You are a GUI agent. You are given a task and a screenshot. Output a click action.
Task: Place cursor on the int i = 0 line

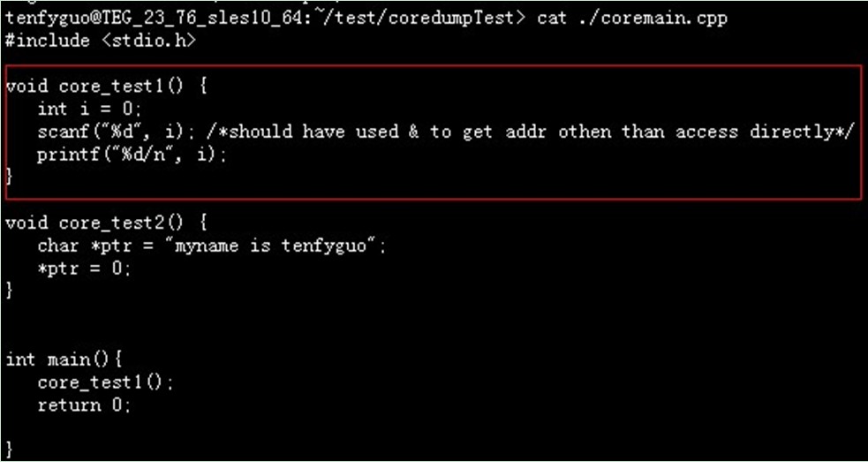(89, 110)
